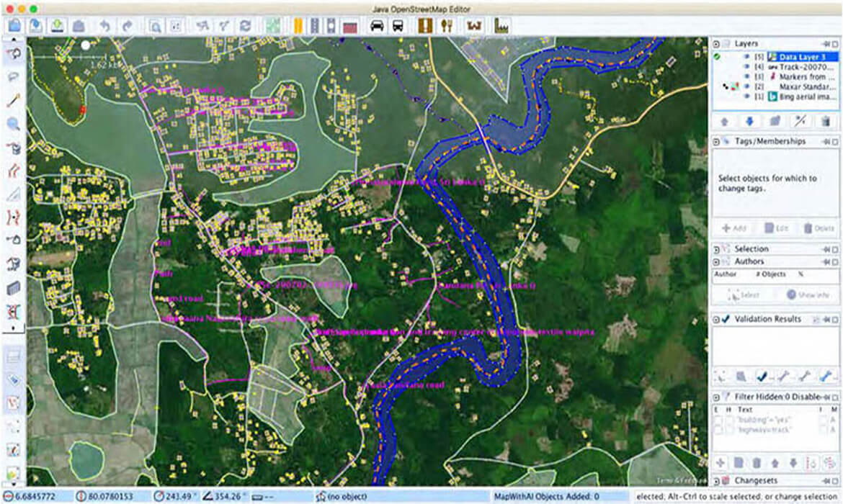
Task: Click the Upload data toolbar icon
Action: [x=58, y=26]
